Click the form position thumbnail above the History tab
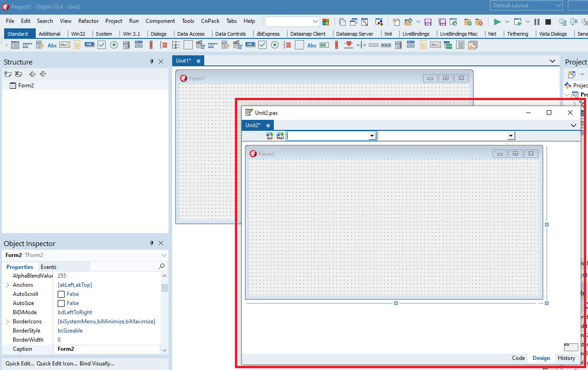588x370 pixels. (x=571, y=347)
